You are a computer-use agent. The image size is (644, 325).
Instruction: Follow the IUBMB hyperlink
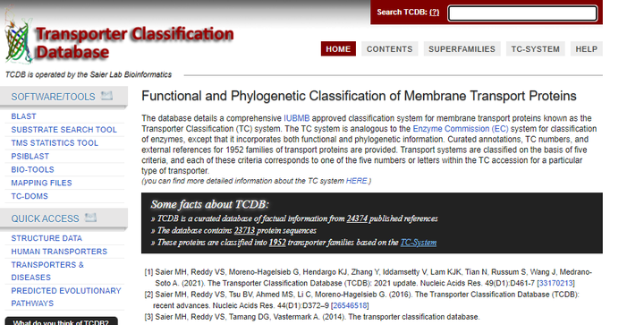pyautogui.click(x=297, y=118)
